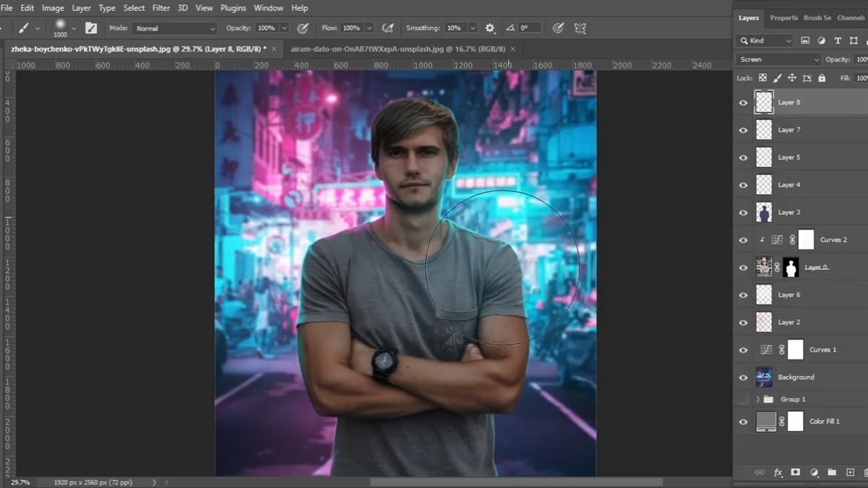Screen dimensions: 868x488
Task: Click the symmetry butterfly icon in options bar
Action: [x=580, y=28]
